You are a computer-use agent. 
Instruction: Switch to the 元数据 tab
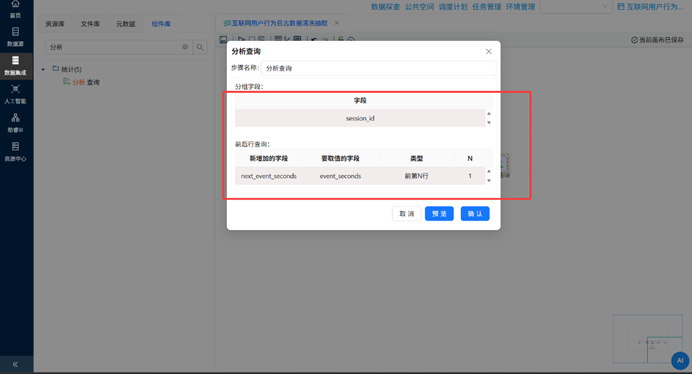click(x=125, y=24)
